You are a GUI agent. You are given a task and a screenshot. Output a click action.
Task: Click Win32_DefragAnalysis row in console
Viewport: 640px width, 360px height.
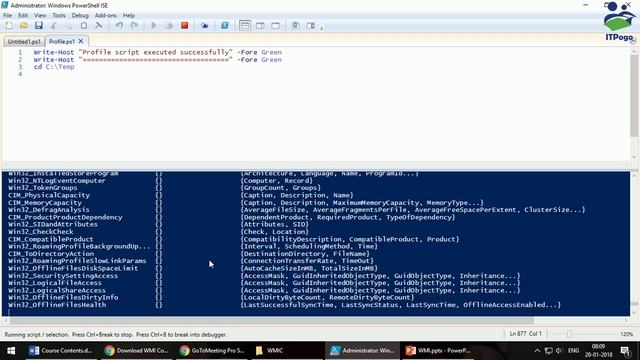297,210
